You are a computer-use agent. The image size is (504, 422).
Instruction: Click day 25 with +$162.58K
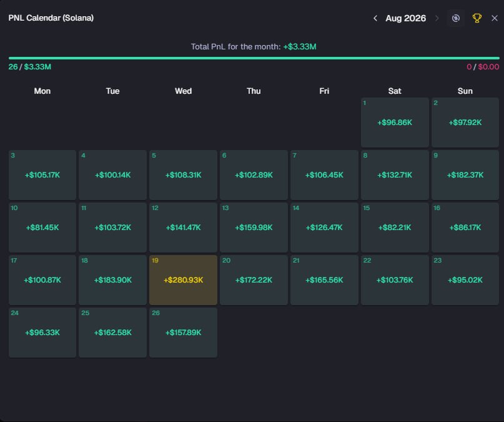coord(112,333)
